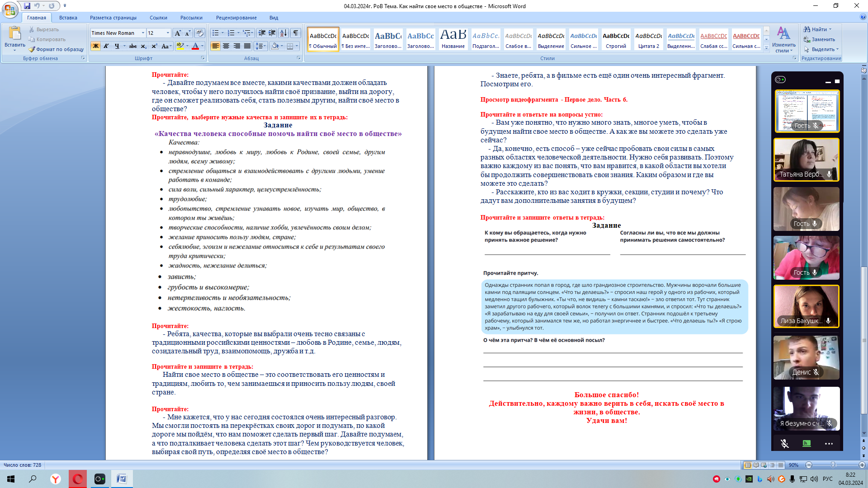Click the Выделить select button
This screenshot has height=488, width=868.
(821, 49)
